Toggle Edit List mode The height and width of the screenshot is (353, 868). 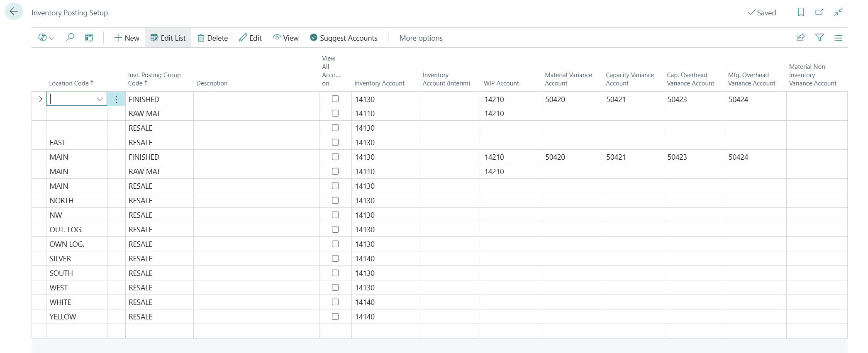[x=168, y=38]
